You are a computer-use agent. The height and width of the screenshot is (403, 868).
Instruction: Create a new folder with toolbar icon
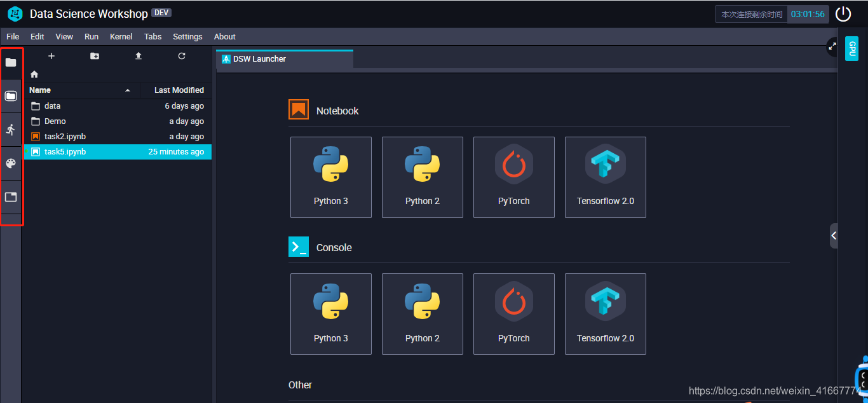tap(95, 56)
